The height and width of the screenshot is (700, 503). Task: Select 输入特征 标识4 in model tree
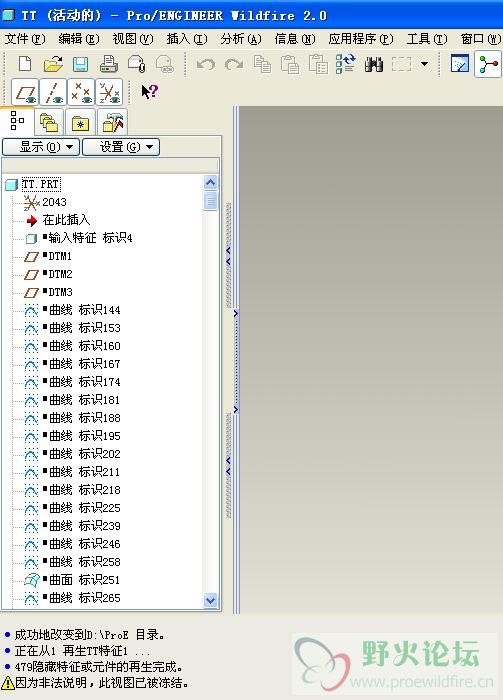pos(90,238)
